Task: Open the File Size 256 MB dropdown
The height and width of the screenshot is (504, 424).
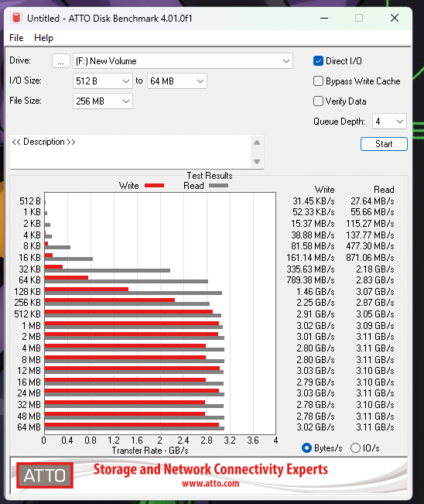Action: pos(103,101)
